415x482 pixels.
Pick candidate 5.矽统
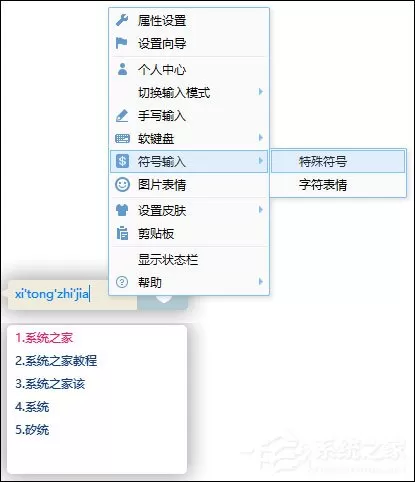tap(32, 430)
